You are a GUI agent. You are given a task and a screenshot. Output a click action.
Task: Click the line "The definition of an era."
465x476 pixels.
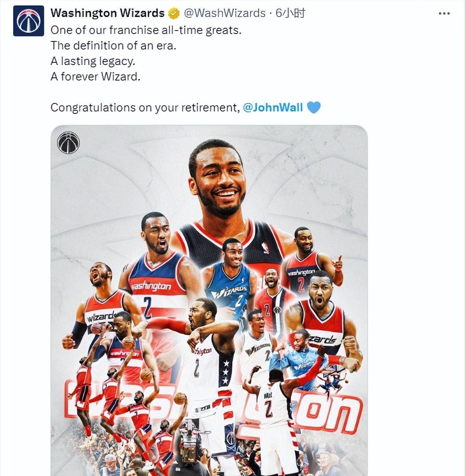114,45
